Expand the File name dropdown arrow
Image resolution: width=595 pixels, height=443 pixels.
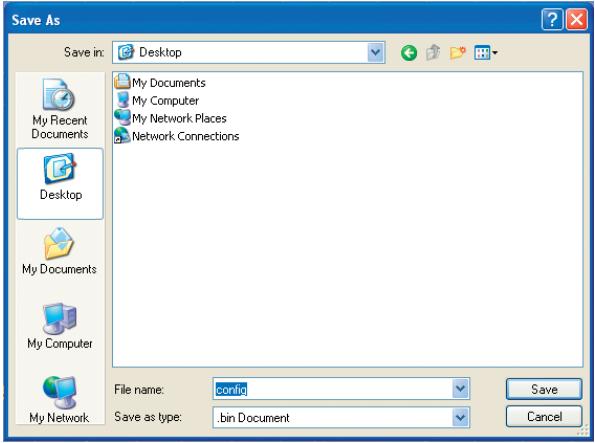(460, 389)
